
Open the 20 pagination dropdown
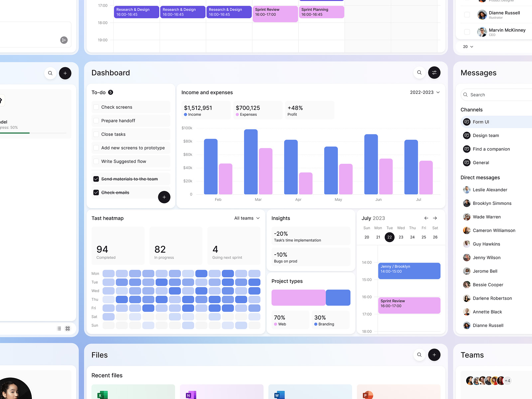(x=467, y=47)
